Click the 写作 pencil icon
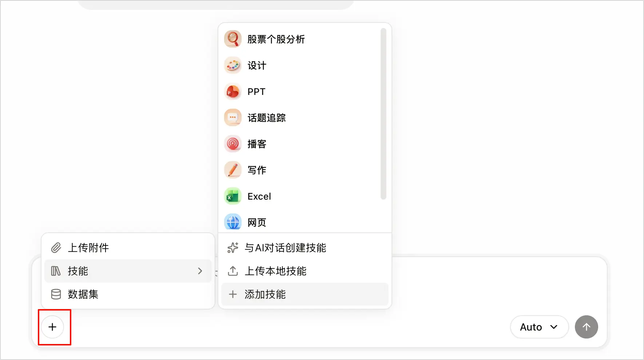Screen dimensions: 644x360 tap(233, 170)
